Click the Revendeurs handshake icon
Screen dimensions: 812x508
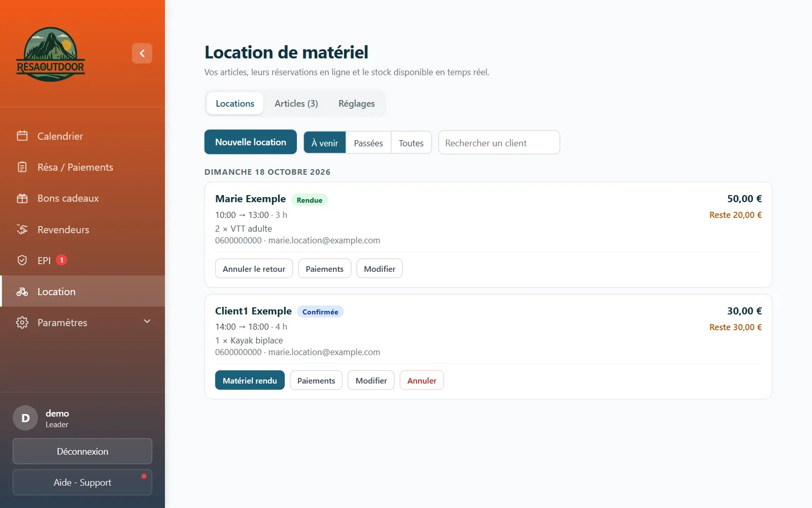[x=22, y=229]
